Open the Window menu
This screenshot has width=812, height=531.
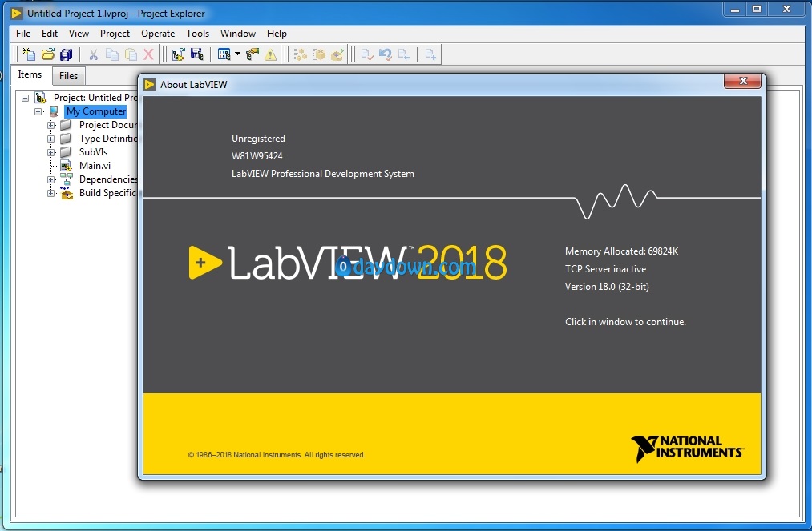238,34
